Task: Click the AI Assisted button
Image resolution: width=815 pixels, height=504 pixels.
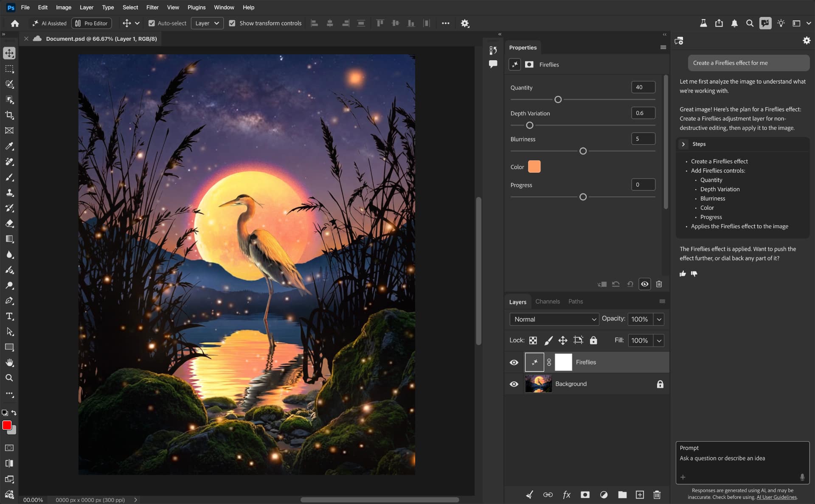Action: tap(49, 23)
